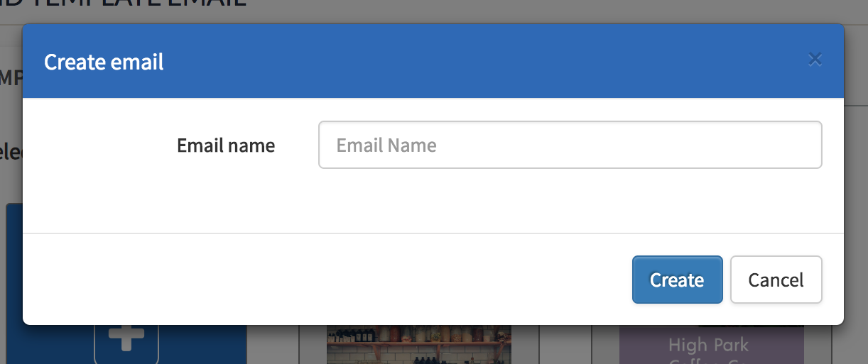Screen dimensions: 868x364
Task: Focus the Email Name text field
Action: 570,145
